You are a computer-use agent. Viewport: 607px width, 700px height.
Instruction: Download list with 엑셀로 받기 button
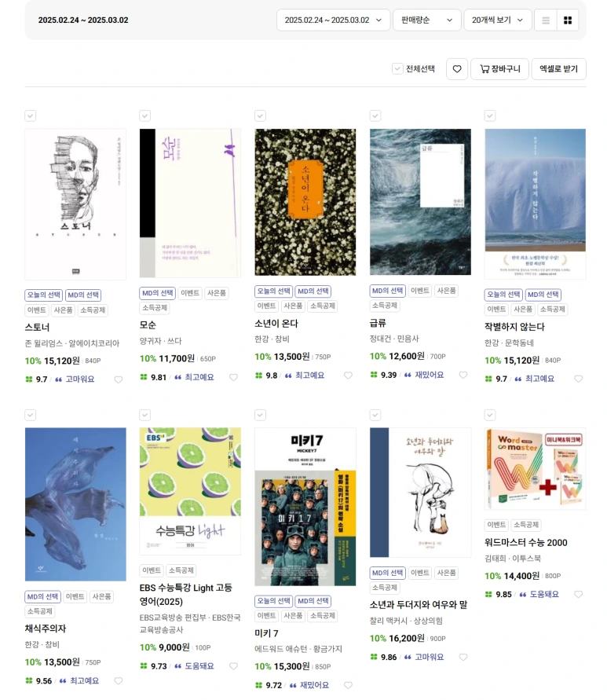(x=559, y=69)
